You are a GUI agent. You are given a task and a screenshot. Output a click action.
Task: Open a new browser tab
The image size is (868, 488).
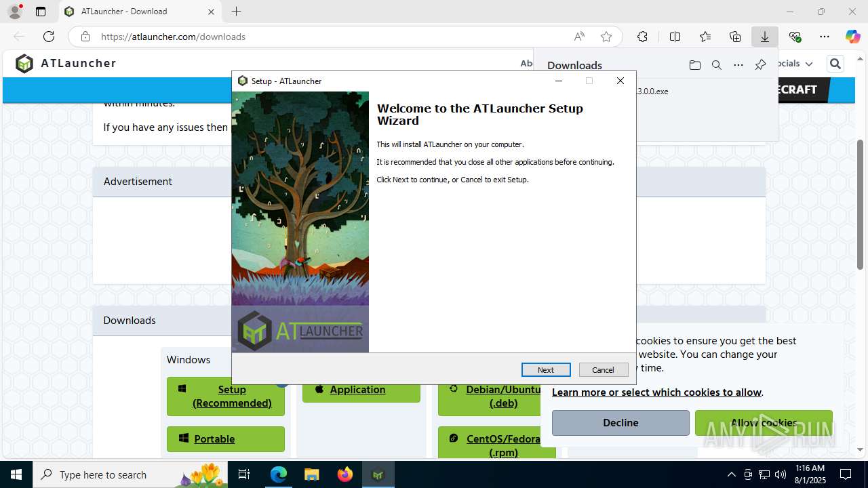tap(236, 12)
